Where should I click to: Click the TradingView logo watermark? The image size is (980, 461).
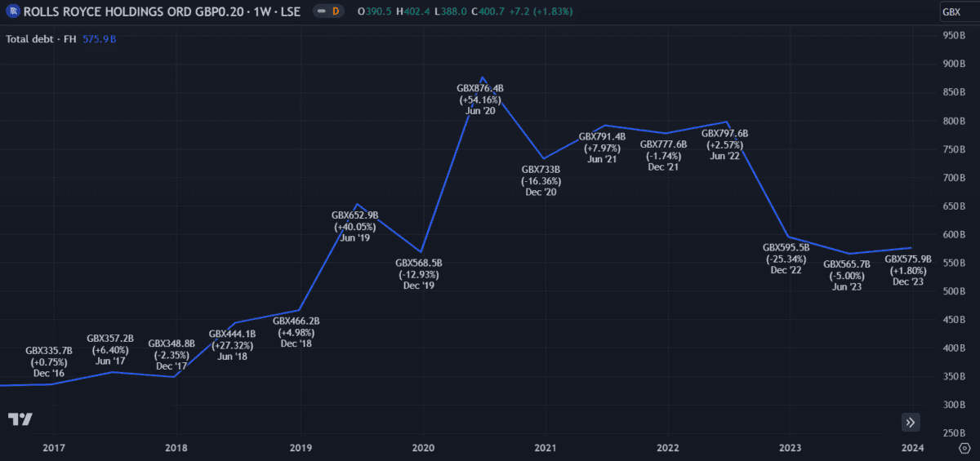coord(20,419)
